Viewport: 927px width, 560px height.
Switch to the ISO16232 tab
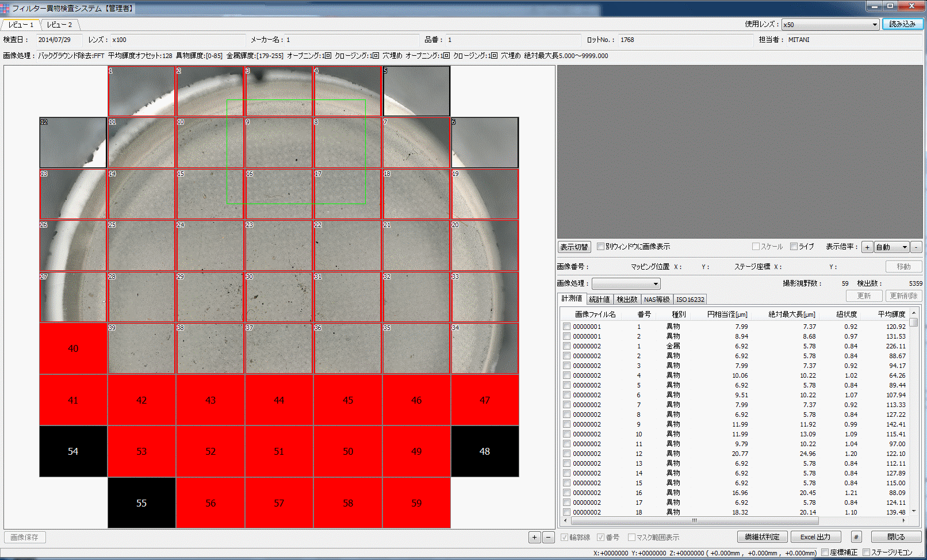pos(690,300)
